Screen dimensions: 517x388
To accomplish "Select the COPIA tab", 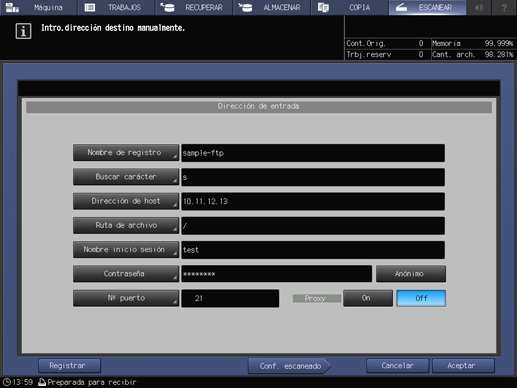I will 349,7.
